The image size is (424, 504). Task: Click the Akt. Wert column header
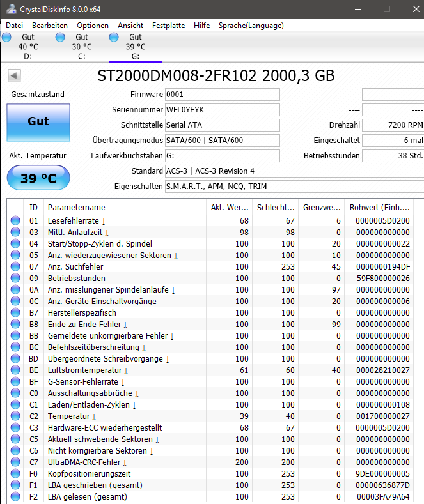pyautogui.click(x=230, y=208)
